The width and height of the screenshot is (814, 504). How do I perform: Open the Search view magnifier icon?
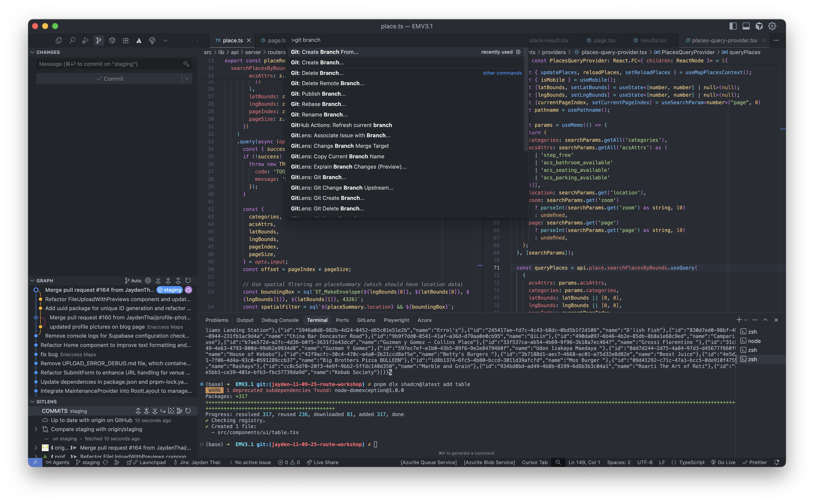click(72, 40)
